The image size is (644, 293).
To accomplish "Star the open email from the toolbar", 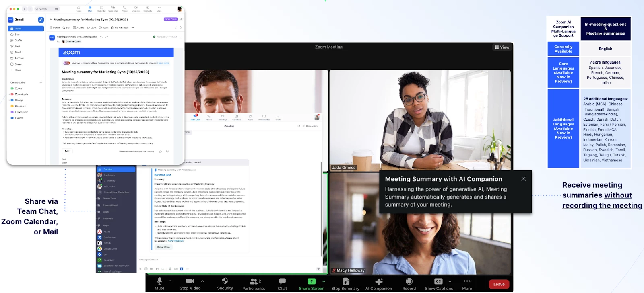I will tap(66, 28).
